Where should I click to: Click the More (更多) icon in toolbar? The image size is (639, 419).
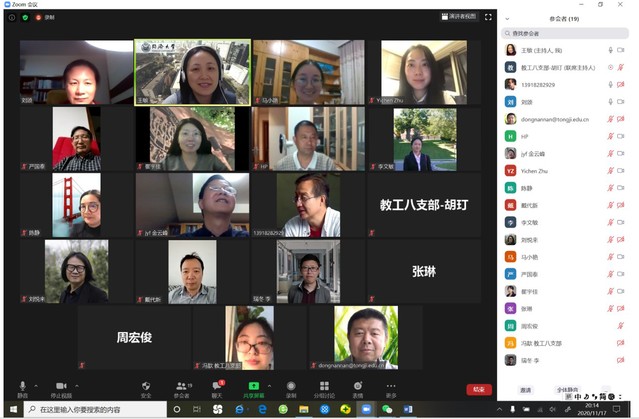(391, 385)
